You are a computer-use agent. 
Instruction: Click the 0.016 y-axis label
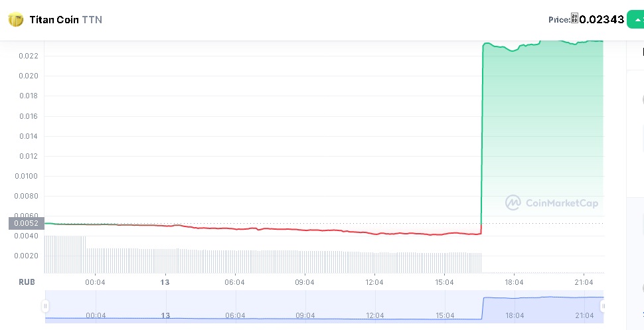(x=29, y=116)
